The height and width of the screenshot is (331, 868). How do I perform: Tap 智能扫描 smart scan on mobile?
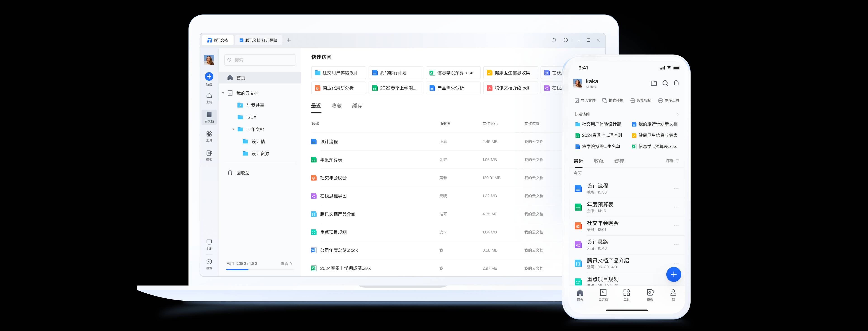click(x=641, y=100)
